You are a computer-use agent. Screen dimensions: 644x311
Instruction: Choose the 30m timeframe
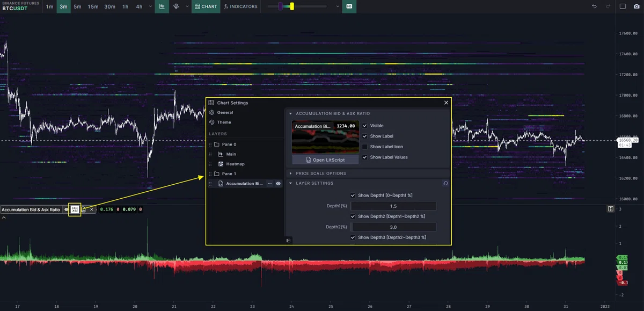109,6
